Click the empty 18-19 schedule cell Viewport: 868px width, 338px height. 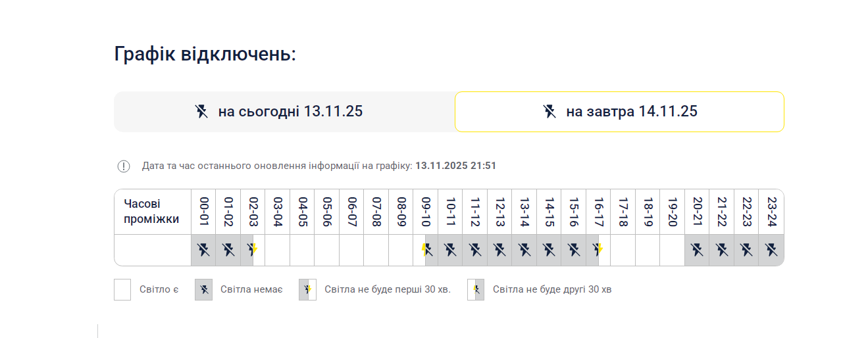tap(648, 250)
